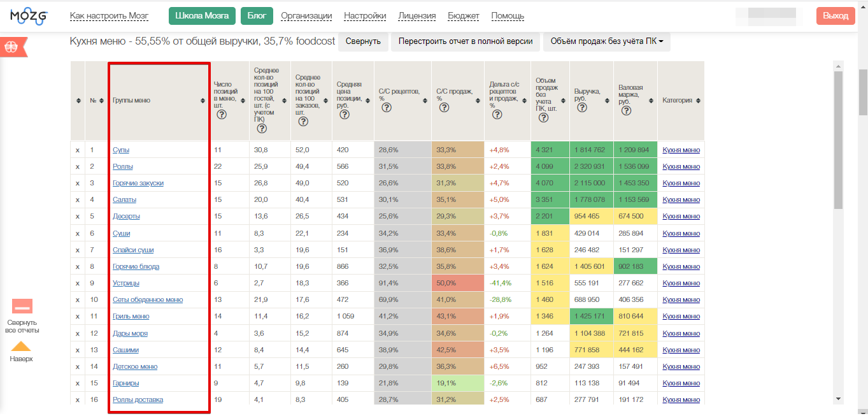Open help icon under Выручка, руб.
Screen dimensions: 868x416
581,107
